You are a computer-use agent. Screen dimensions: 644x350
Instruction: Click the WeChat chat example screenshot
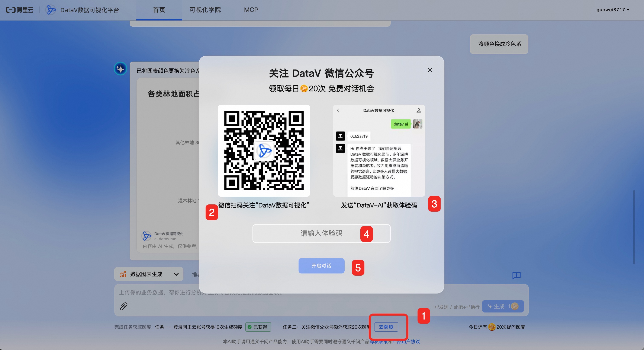[379, 151]
